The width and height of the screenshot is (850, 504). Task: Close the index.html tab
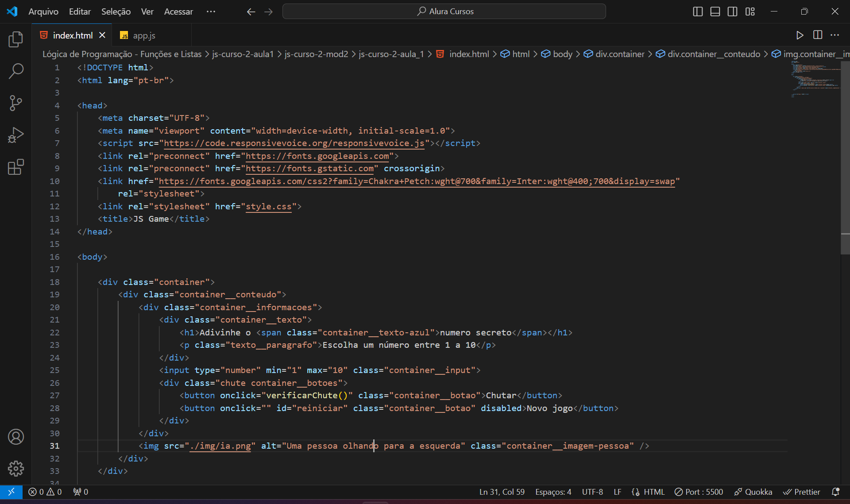pos(102,35)
